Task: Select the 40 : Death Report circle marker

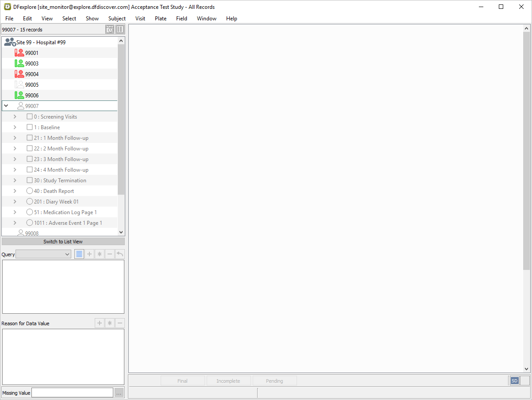Action: coord(30,191)
